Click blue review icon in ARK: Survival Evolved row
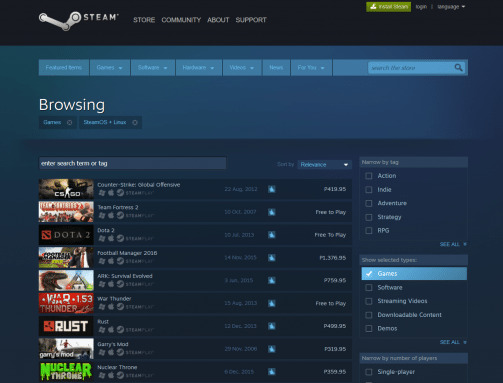 point(272,280)
